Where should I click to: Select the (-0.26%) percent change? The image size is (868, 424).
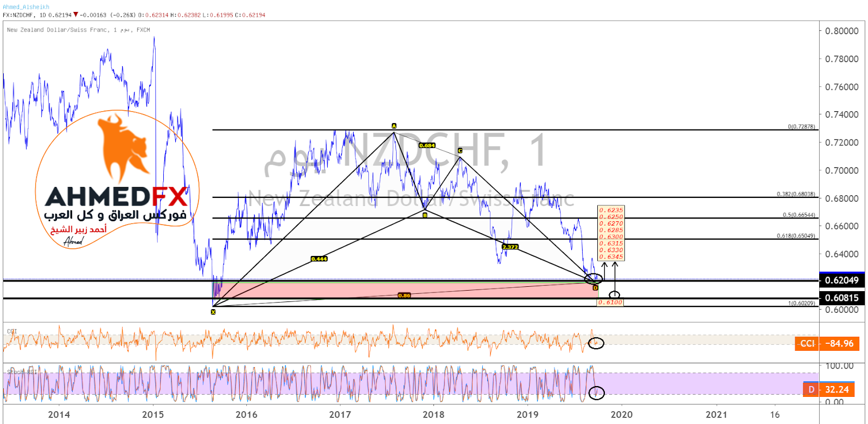(123, 15)
